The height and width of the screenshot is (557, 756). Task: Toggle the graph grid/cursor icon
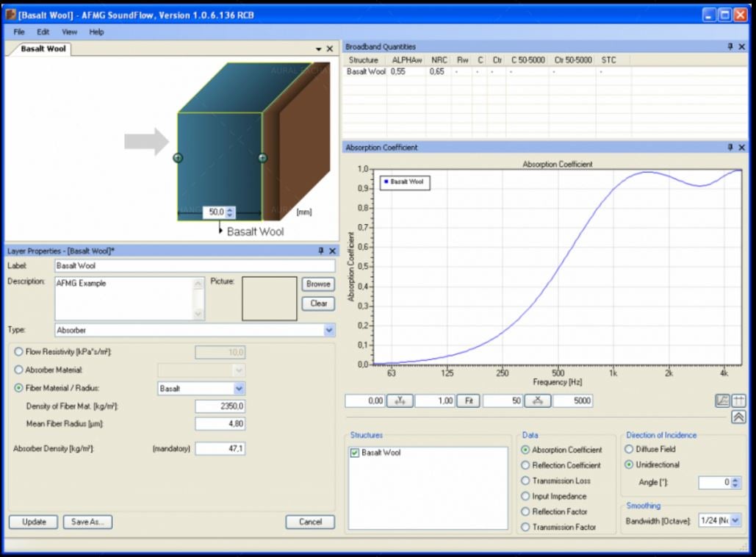pyautogui.click(x=738, y=400)
